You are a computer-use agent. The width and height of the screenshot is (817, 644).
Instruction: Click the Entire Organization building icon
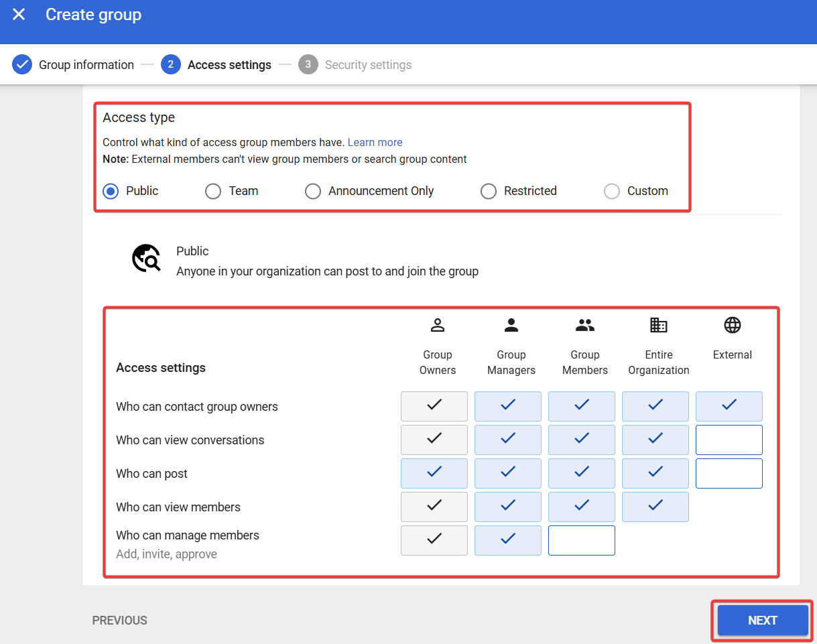pos(659,326)
